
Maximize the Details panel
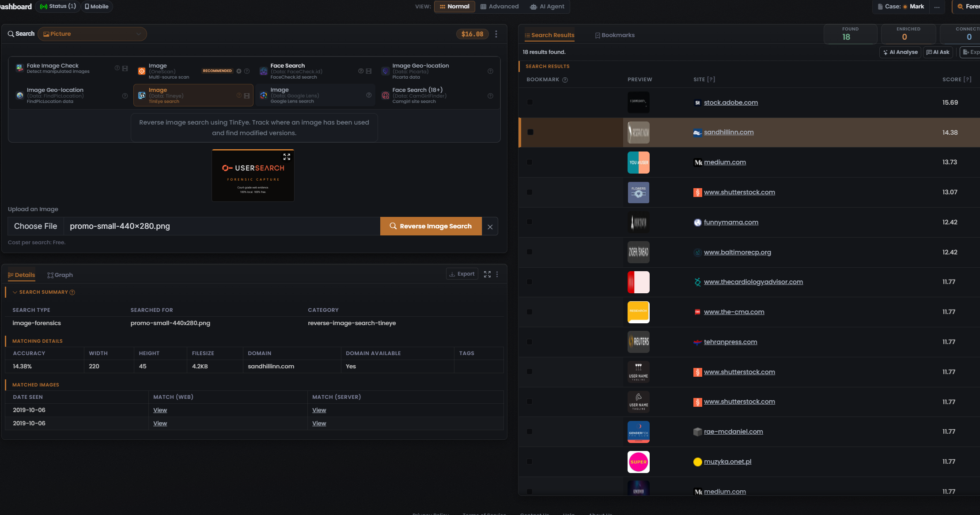coord(487,274)
